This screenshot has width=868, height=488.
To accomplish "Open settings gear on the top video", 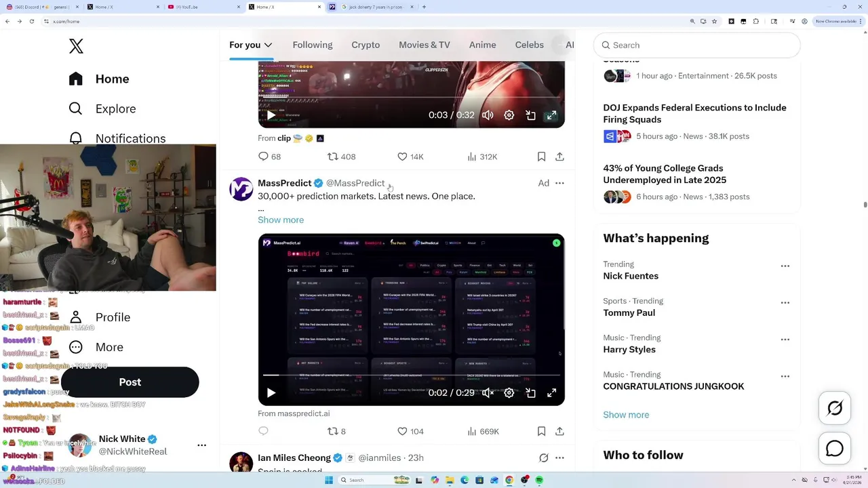I will pyautogui.click(x=509, y=115).
